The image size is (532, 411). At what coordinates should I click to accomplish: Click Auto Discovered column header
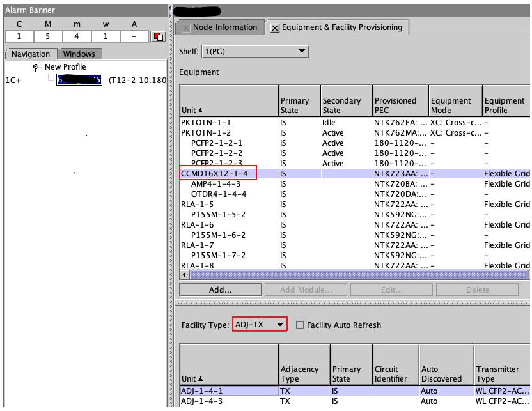coord(447,364)
